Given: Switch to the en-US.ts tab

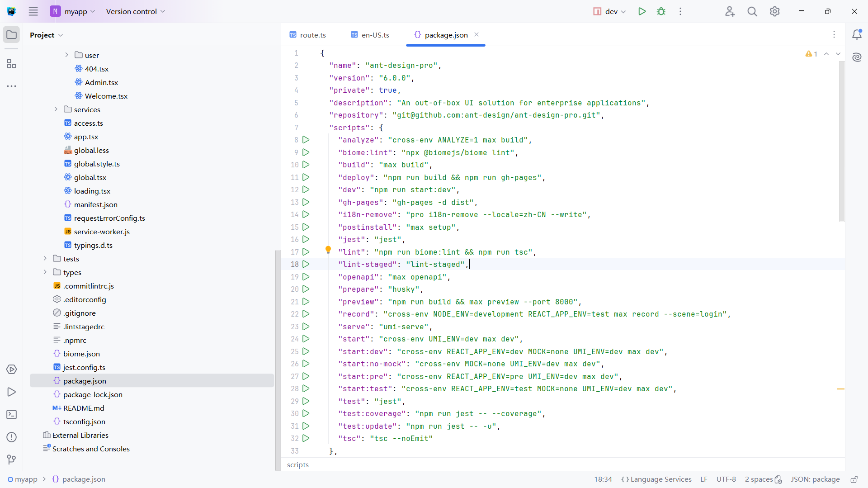Looking at the screenshot, I should coord(370,35).
